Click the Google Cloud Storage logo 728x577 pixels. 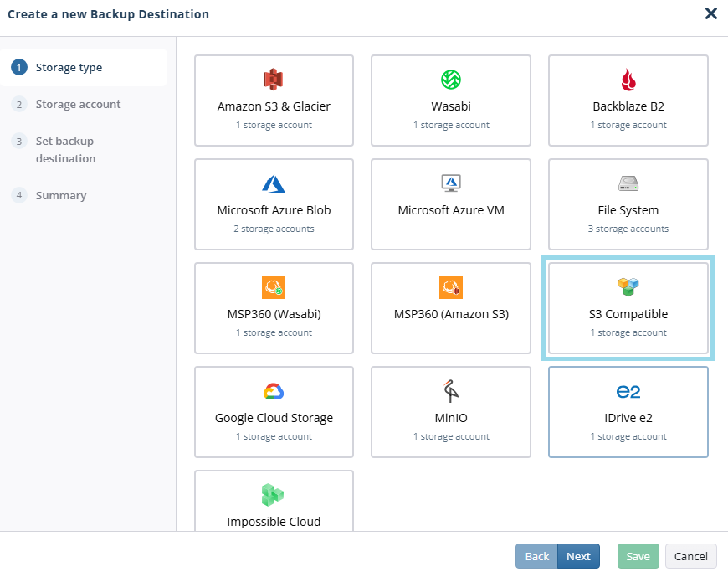pos(274,391)
